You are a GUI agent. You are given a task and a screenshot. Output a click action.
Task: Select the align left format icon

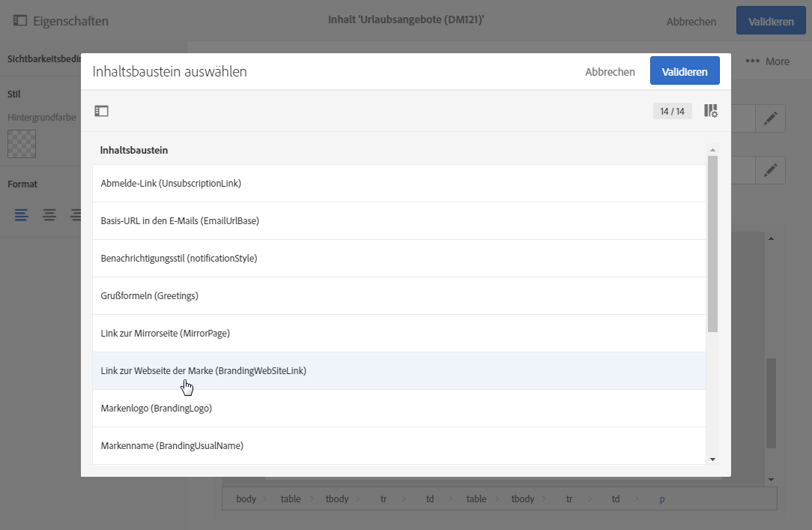tap(22, 215)
